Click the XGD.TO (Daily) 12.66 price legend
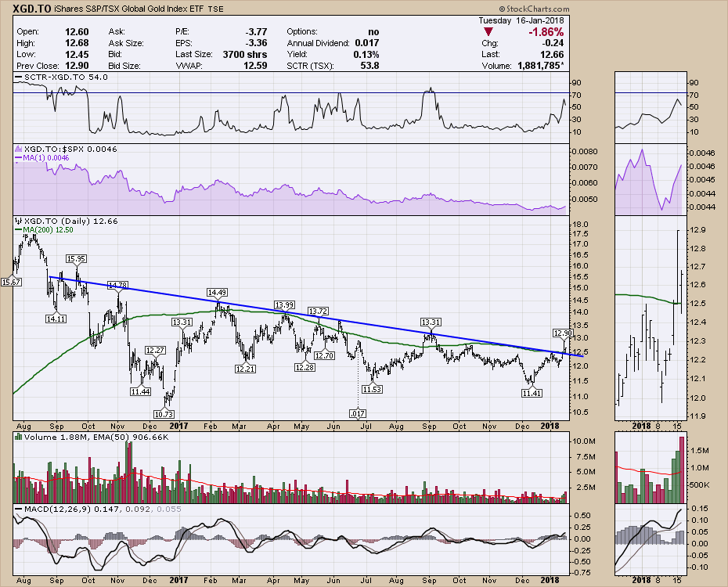This screenshot has height=587, width=728. [x=67, y=221]
